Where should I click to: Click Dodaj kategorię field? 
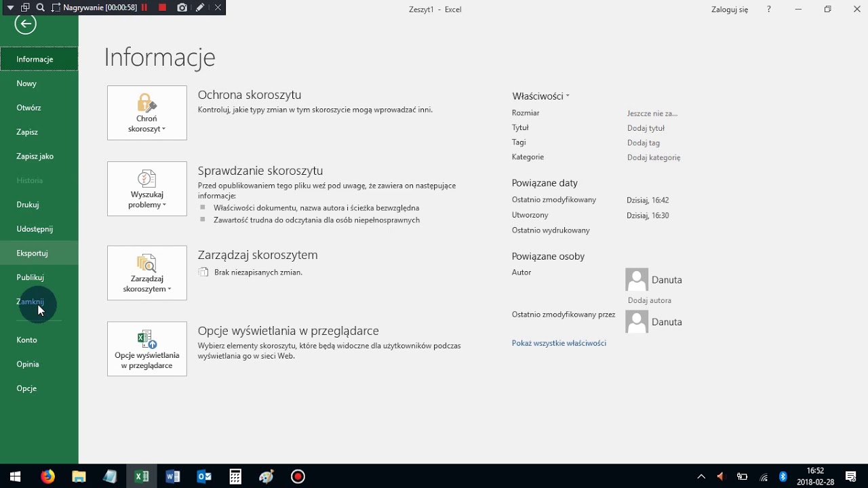pyautogui.click(x=654, y=157)
